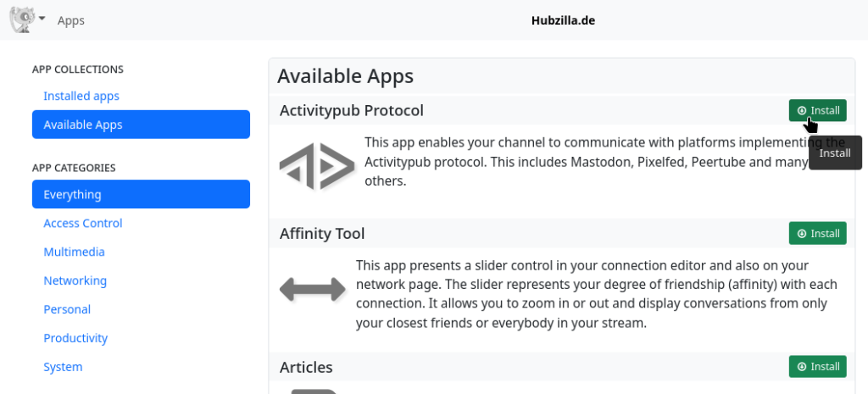Click the Activitypub Protocol logo icon
This screenshot has width=868, height=394.
point(316,165)
